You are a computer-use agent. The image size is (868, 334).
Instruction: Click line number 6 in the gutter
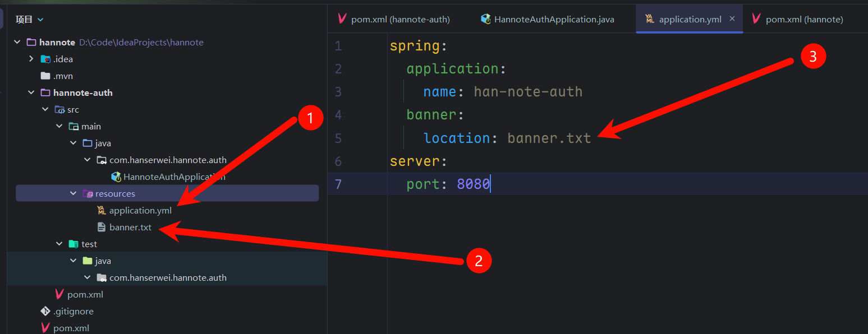[x=338, y=161]
